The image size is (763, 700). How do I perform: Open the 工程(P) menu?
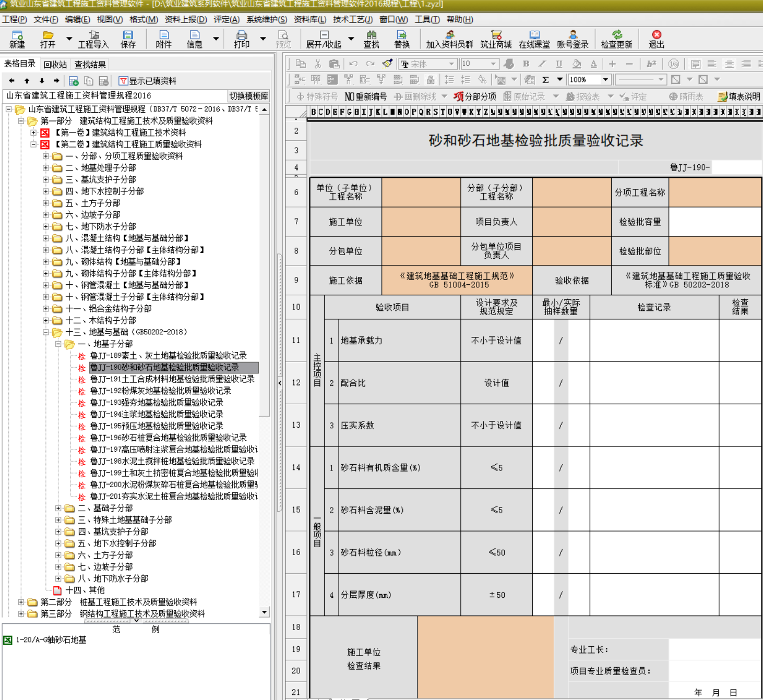point(14,19)
